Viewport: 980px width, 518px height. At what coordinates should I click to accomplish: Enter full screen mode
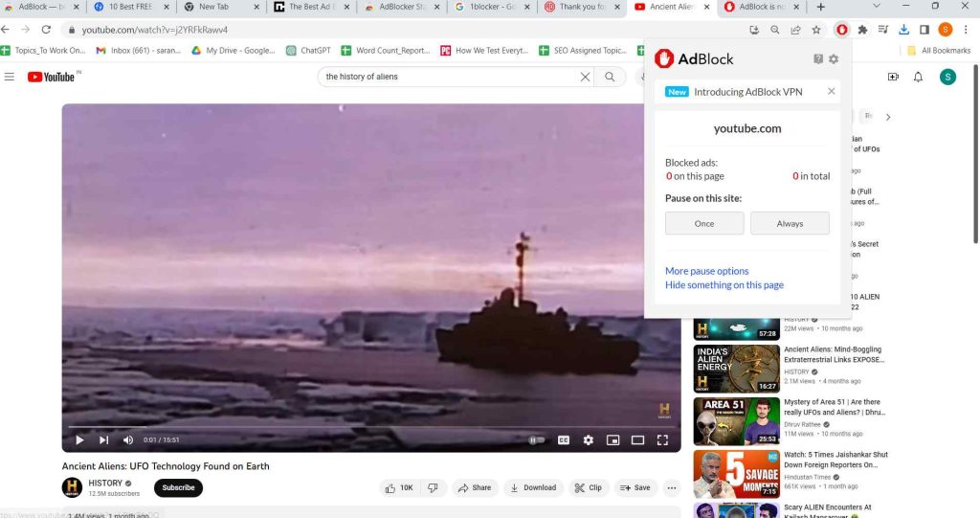point(662,439)
